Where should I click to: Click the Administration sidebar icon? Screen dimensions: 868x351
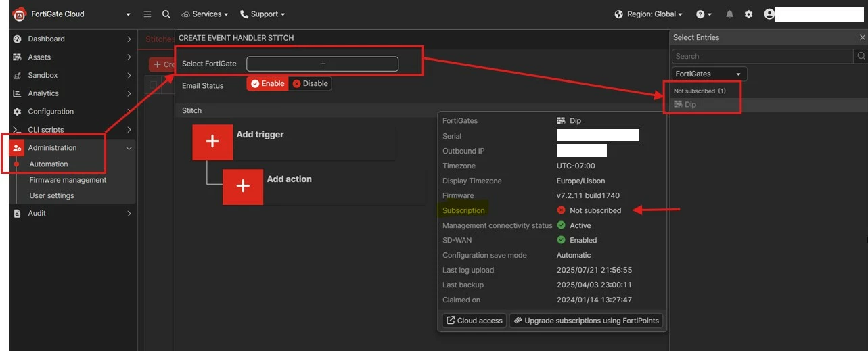point(18,148)
